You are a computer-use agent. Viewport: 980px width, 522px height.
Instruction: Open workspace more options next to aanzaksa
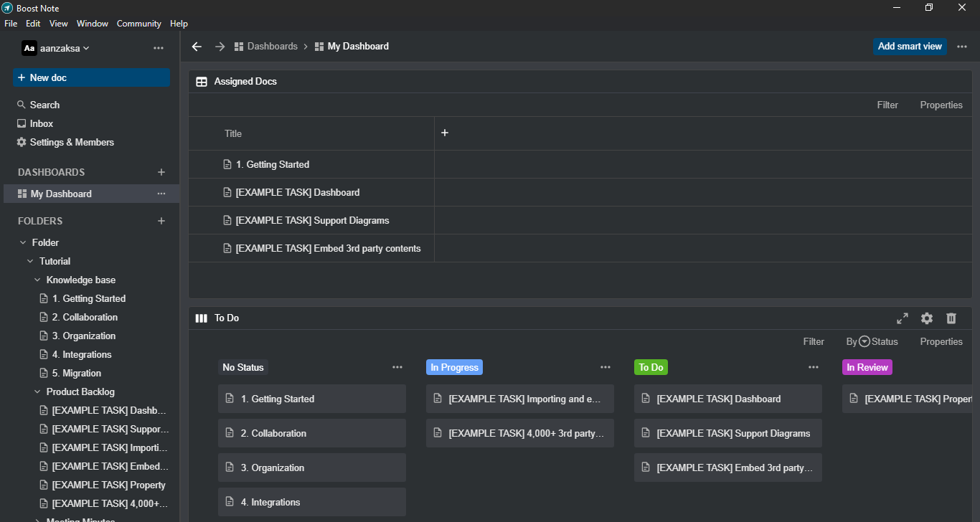[159, 48]
